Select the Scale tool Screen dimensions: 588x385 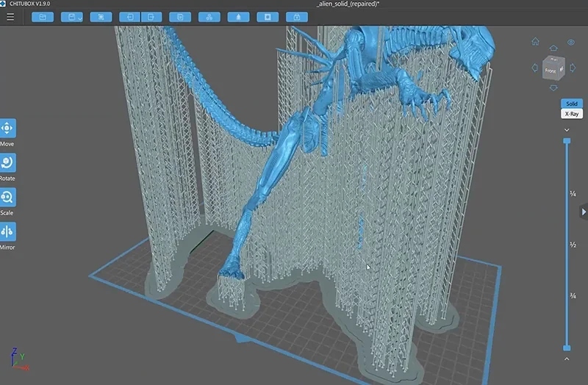click(x=7, y=197)
